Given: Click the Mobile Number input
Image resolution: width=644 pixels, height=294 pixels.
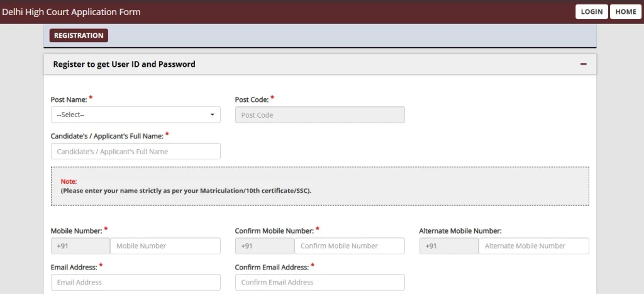Looking at the screenshot, I should [x=165, y=246].
